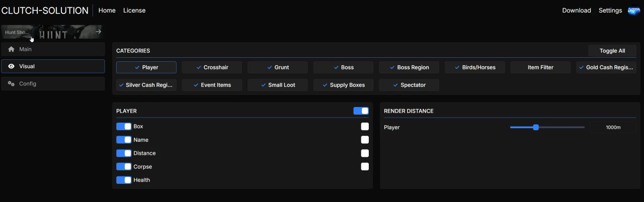The image size is (644, 202).
Task: Click the RENDER DISTANCE heading
Action: coord(409,111)
